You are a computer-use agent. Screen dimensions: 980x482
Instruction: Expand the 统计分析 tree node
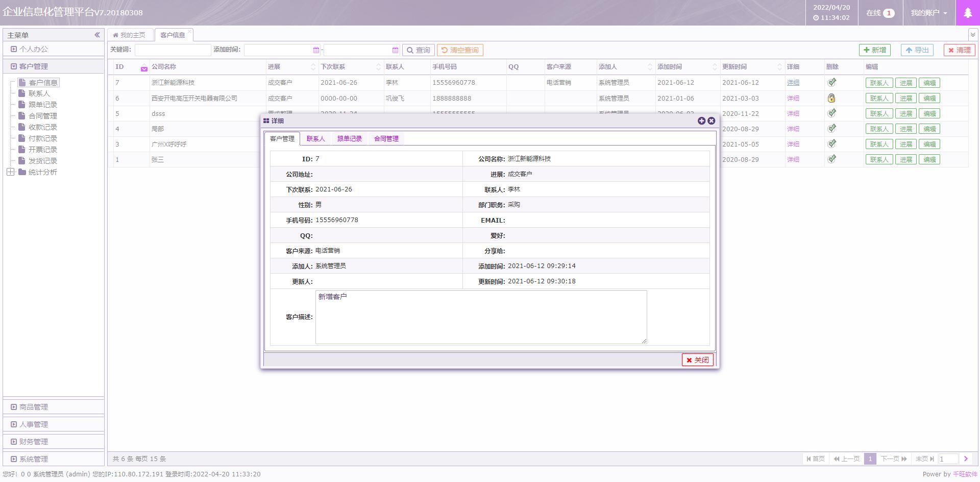(10, 172)
